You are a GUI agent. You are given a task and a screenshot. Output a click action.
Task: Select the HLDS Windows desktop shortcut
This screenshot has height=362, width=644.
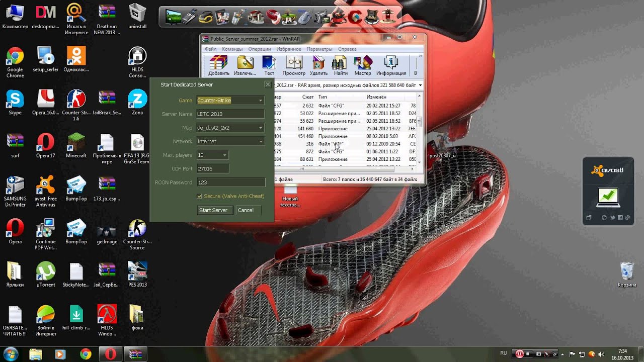pyautogui.click(x=107, y=320)
